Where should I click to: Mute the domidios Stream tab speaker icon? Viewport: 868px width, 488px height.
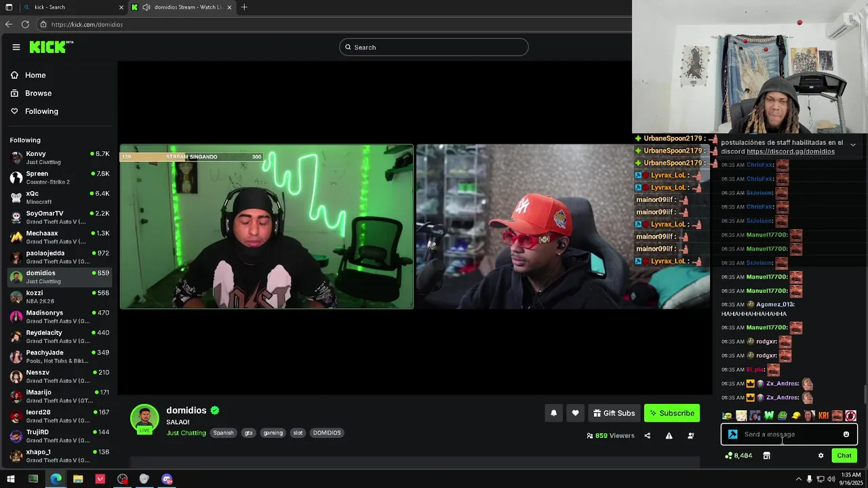[146, 7]
